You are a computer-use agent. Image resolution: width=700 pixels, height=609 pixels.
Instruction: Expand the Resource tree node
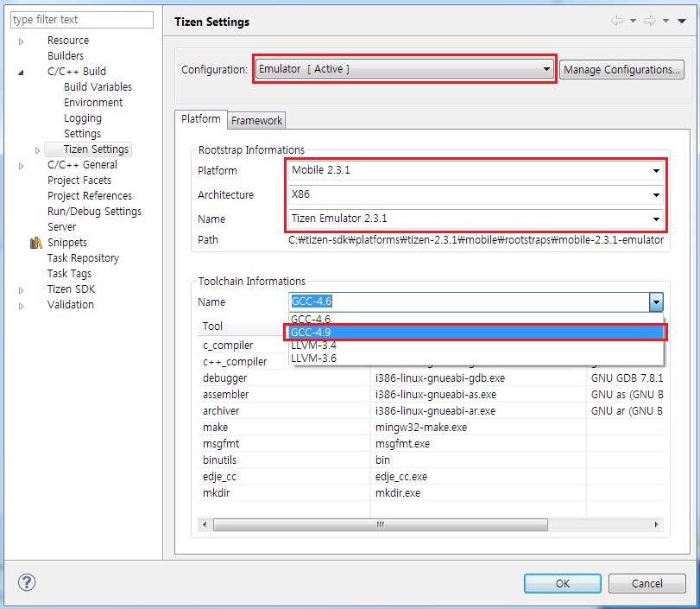(x=21, y=41)
